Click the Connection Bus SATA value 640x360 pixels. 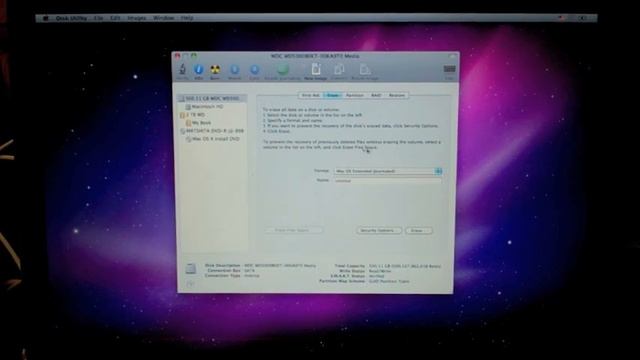click(x=249, y=271)
